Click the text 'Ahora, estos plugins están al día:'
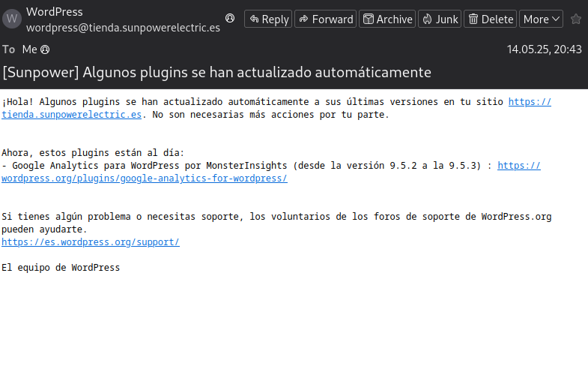 tap(93, 153)
